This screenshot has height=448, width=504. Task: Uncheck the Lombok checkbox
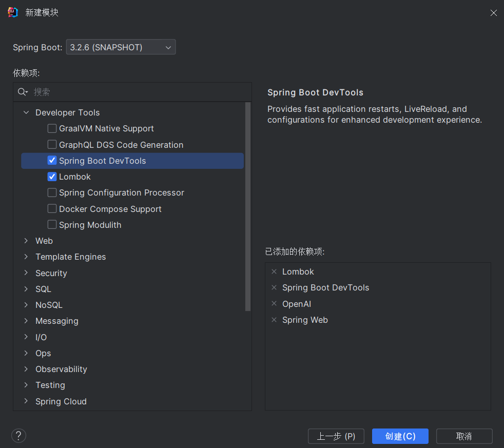click(x=52, y=177)
